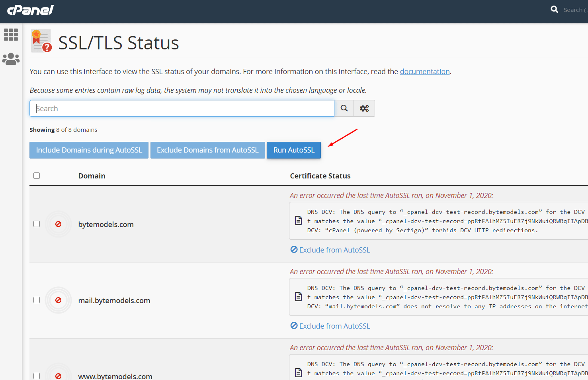Click the prohibited icon next to www.bytemodels.com
Viewport: 588px width, 380px height.
[x=58, y=376]
